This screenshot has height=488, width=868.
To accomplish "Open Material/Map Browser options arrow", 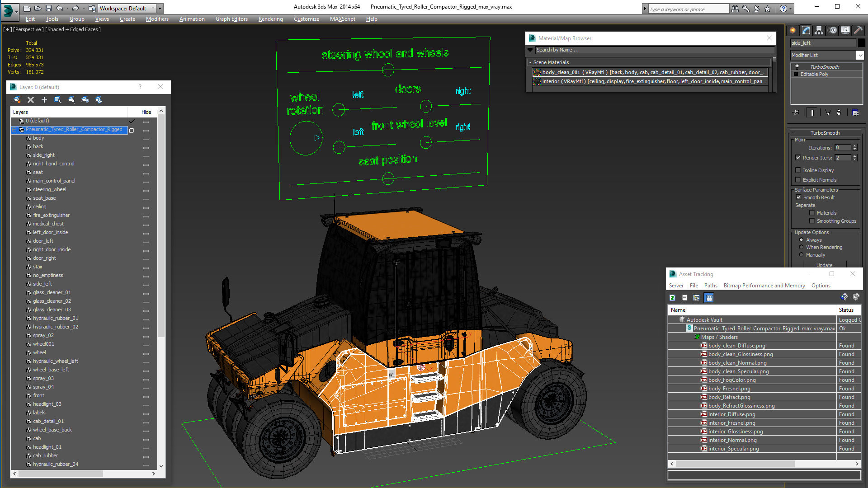I will pyautogui.click(x=530, y=50).
